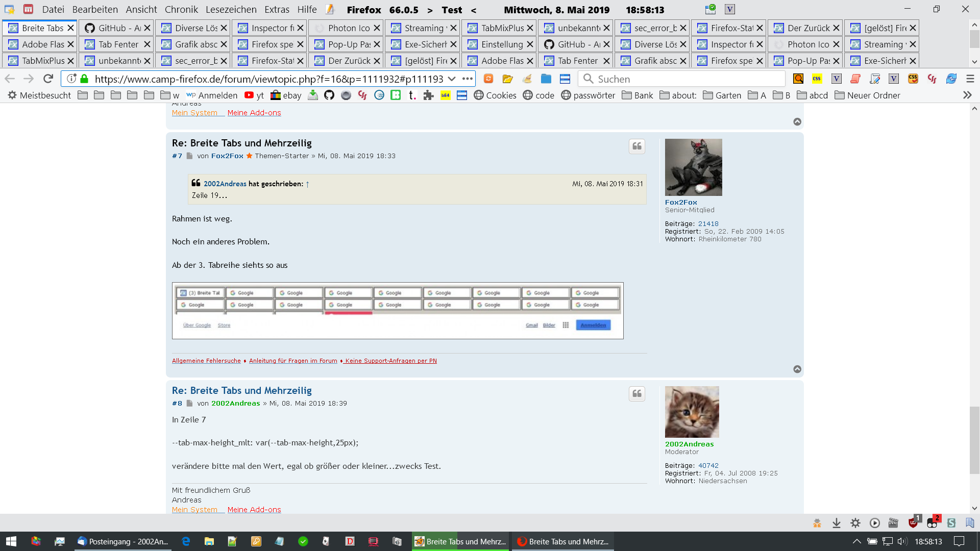
Task: Click the site identity lock icon
Action: point(85,79)
